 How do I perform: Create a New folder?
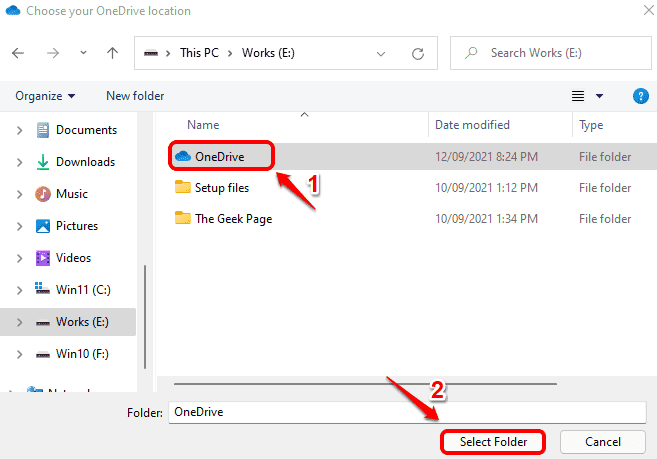(x=135, y=96)
